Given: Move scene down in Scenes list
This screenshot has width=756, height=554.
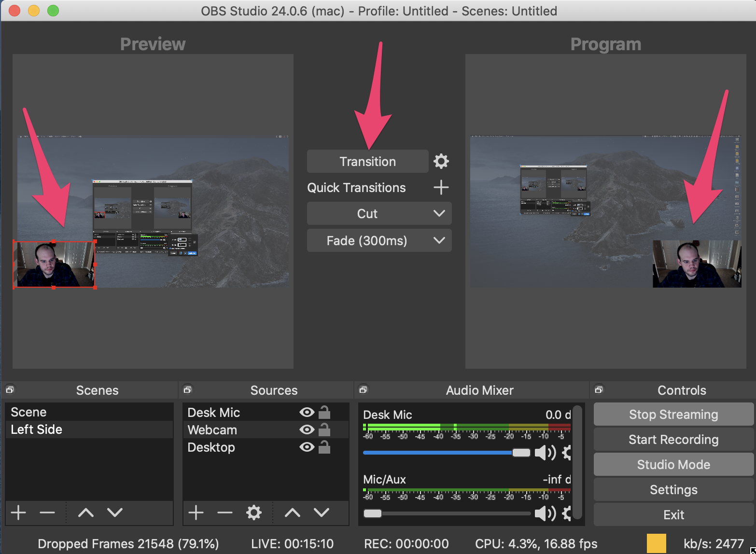Looking at the screenshot, I should (x=115, y=512).
